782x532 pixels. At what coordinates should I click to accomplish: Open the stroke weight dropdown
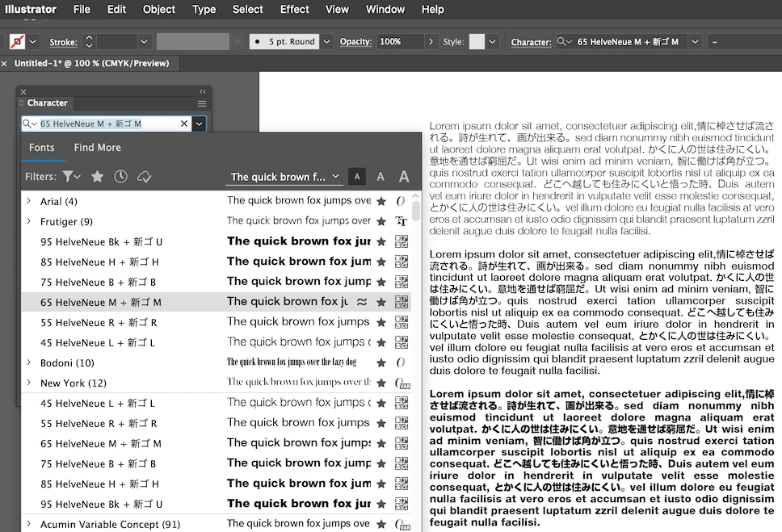[144, 42]
